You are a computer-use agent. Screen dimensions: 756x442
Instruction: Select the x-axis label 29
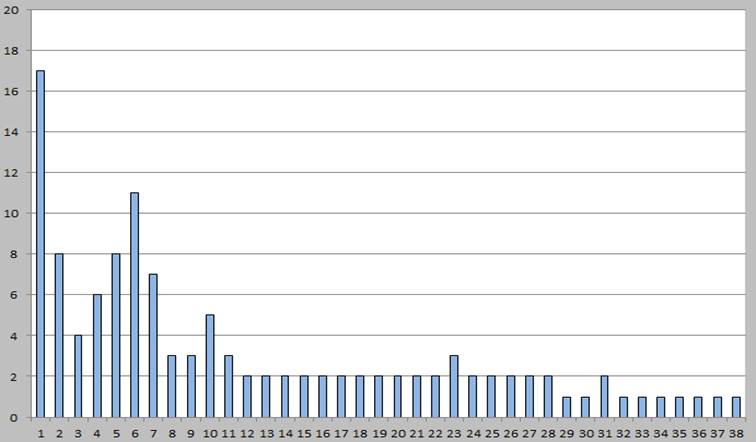(x=567, y=432)
